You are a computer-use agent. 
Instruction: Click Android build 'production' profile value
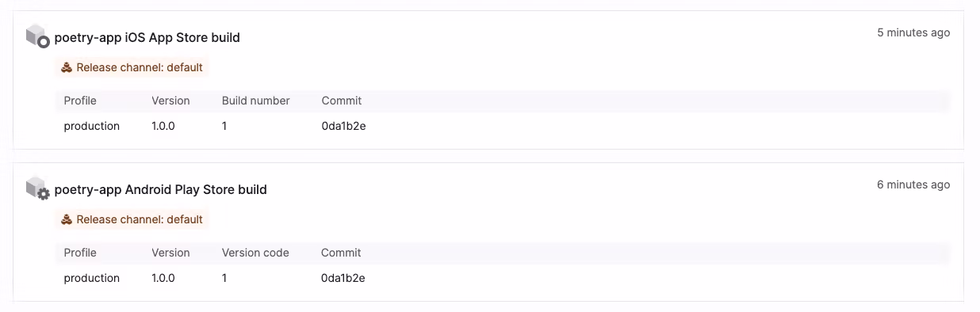pos(92,278)
